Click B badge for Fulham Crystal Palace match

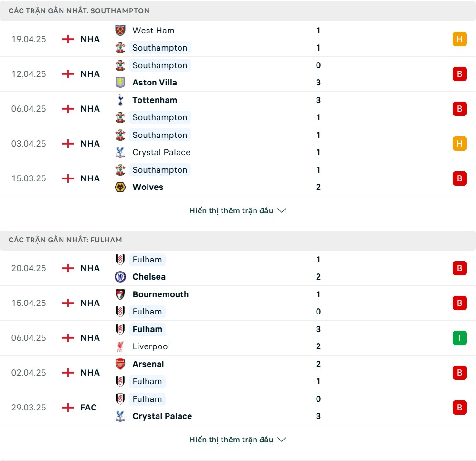(x=460, y=408)
